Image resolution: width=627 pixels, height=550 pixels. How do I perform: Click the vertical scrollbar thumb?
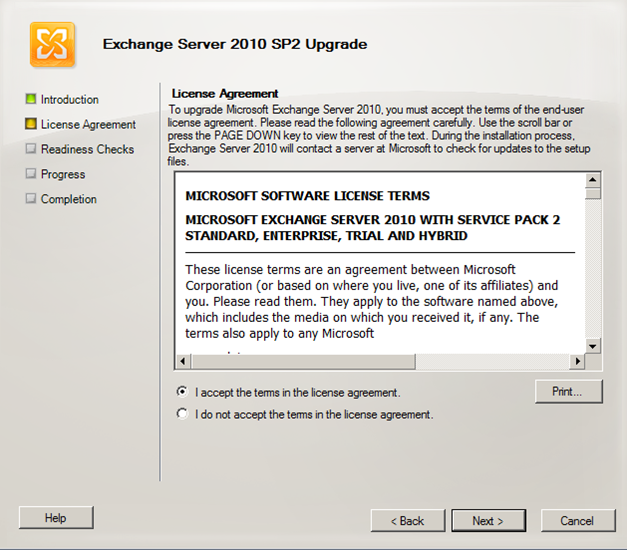point(593,193)
